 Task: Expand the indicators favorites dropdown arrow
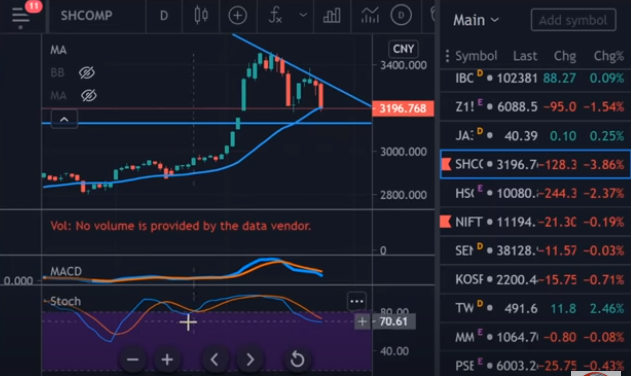tap(303, 16)
